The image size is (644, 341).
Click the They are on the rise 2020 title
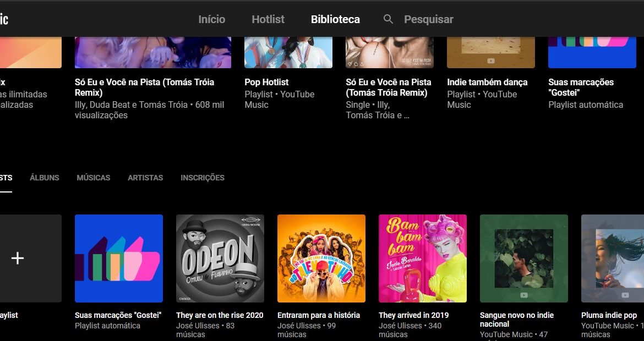(220, 315)
